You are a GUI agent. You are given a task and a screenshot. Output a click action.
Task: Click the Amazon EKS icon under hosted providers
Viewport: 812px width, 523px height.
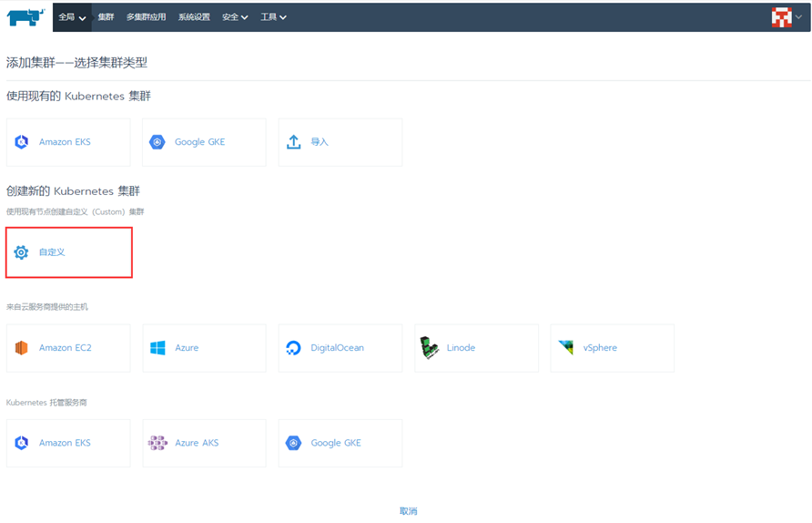pos(21,443)
